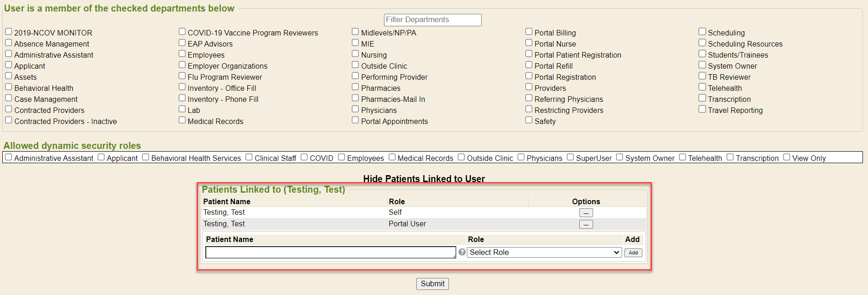Image resolution: width=868 pixels, height=295 pixels.
Task: Enable the Portal Billing checkbox
Action: [529, 32]
